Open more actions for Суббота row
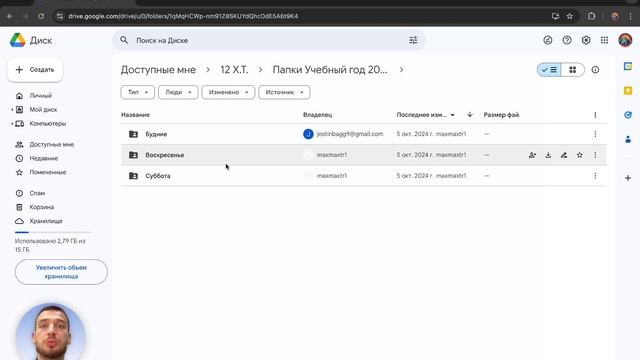The height and width of the screenshot is (360, 640). point(595,176)
